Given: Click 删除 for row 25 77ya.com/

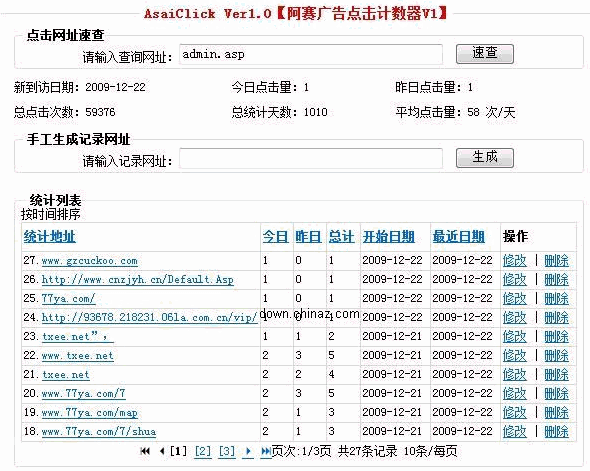Looking at the screenshot, I should (x=557, y=298).
